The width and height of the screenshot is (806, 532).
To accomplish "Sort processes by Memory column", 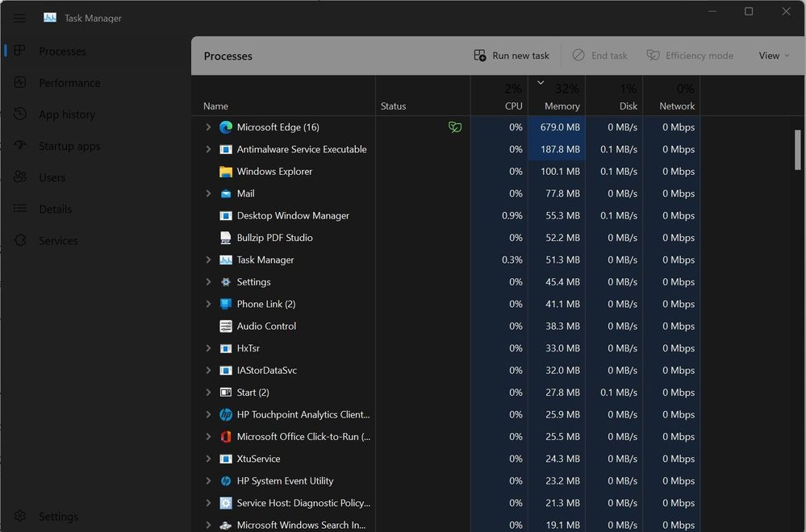I will pyautogui.click(x=562, y=106).
